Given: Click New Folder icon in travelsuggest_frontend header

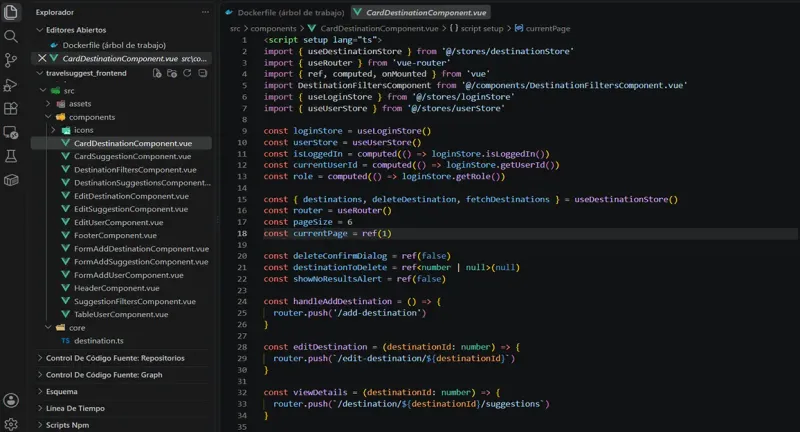Looking at the screenshot, I should pos(172,73).
